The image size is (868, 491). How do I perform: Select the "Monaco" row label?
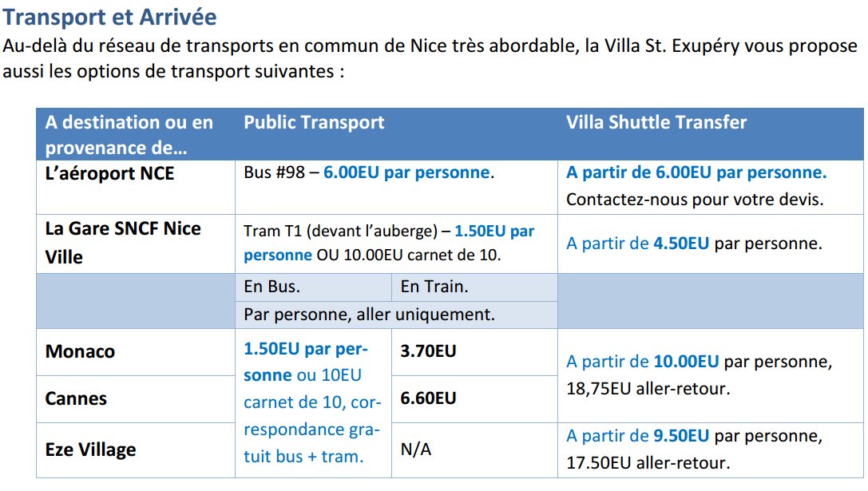click(80, 351)
